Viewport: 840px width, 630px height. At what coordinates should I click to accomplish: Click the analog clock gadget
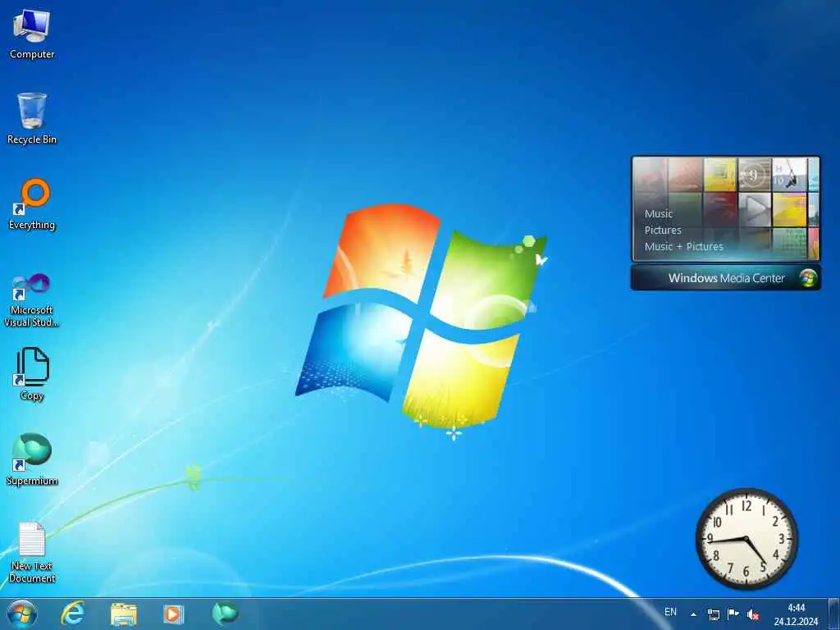746,538
